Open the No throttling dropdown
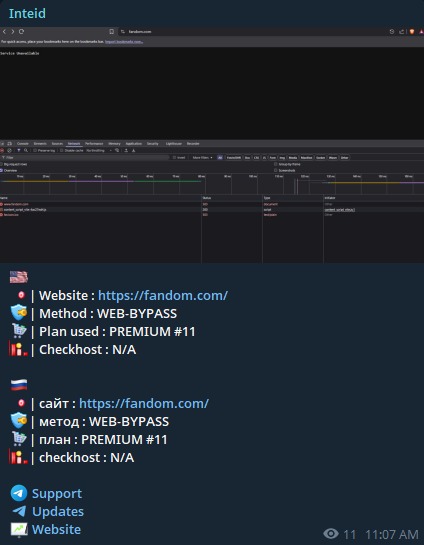Viewport: 424px width, 545px height. pyautogui.click(x=99, y=151)
